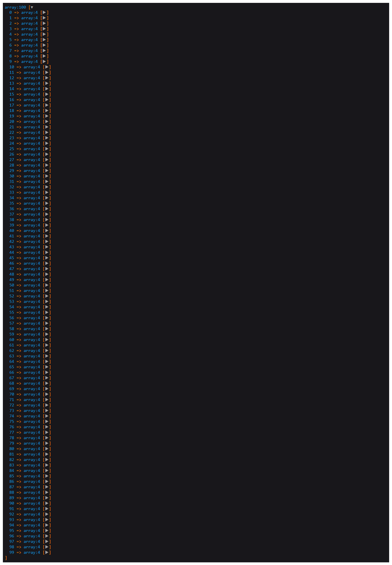Expand the array at index 23
This screenshot has width=392, height=565.
coord(47,138)
